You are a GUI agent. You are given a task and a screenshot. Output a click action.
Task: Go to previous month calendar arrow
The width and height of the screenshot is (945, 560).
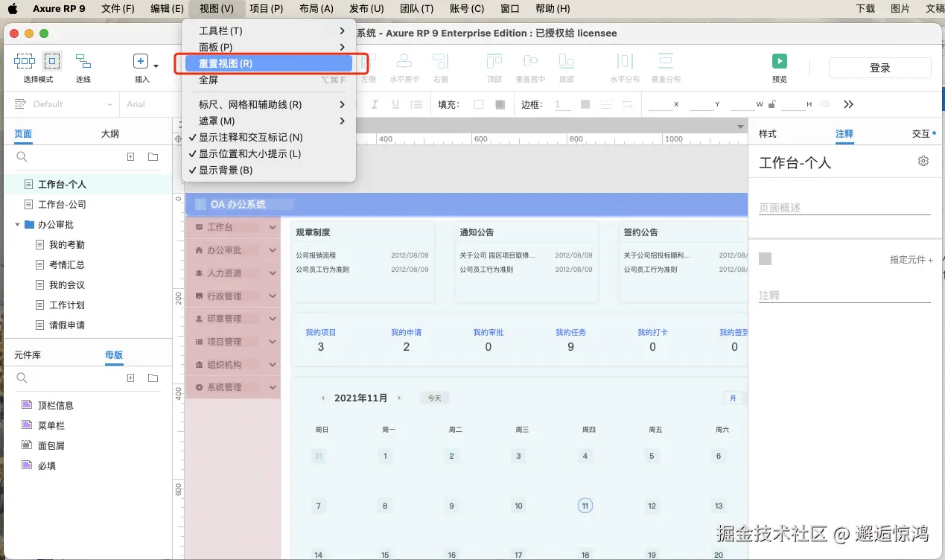[x=323, y=398]
